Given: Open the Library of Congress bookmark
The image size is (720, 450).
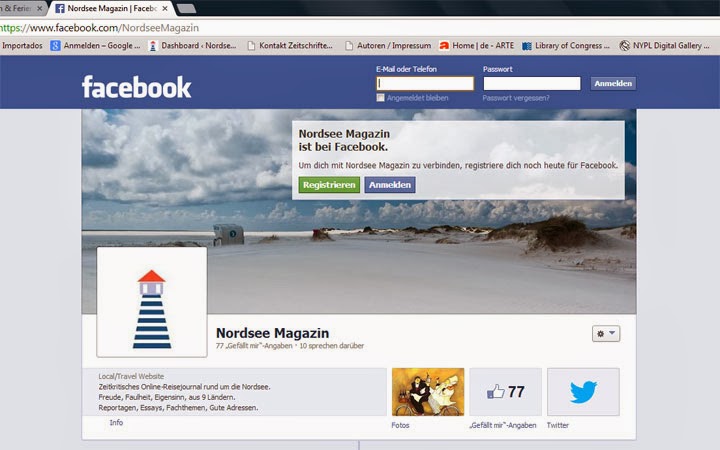Looking at the screenshot, I should (566, 45).
